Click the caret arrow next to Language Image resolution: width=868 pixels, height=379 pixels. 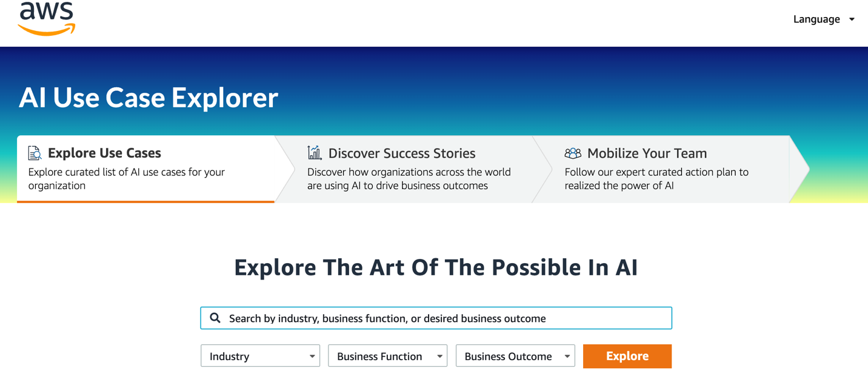853,19
